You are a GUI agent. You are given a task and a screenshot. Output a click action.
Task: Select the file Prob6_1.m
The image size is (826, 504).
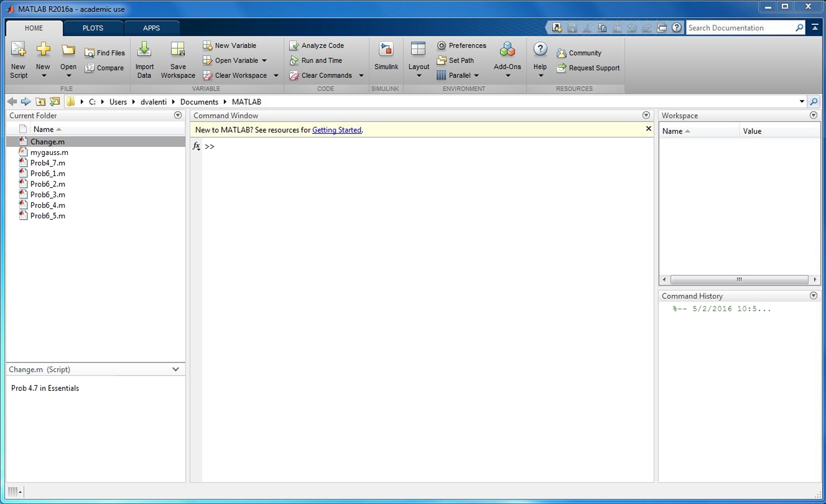(48, 174)
